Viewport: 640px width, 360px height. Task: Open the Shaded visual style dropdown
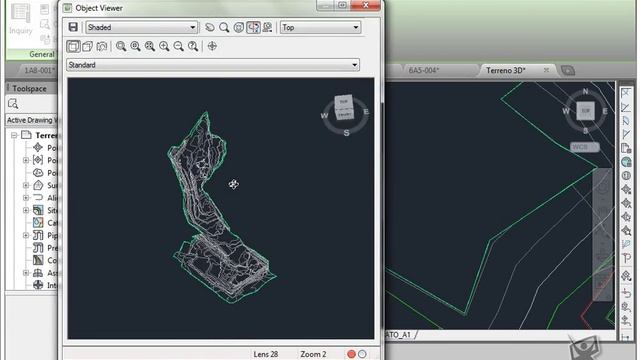click(142, 27)
